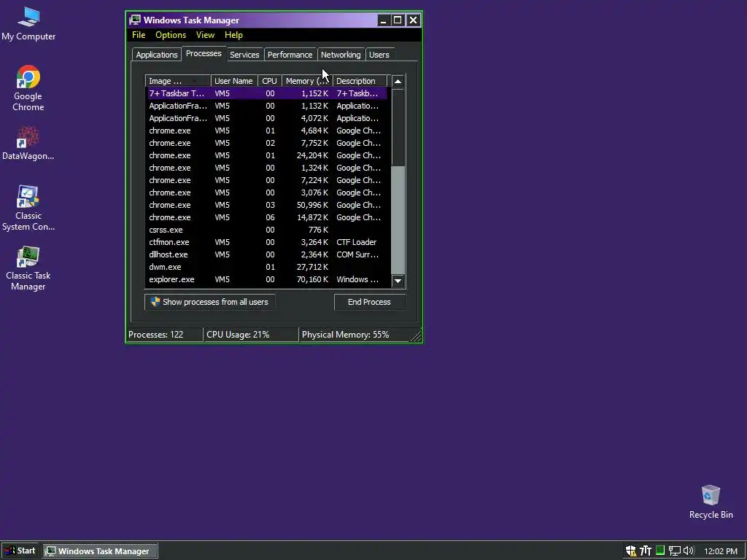
Task: Select the dllhost.exe process row
Action: tap(267, 254)
